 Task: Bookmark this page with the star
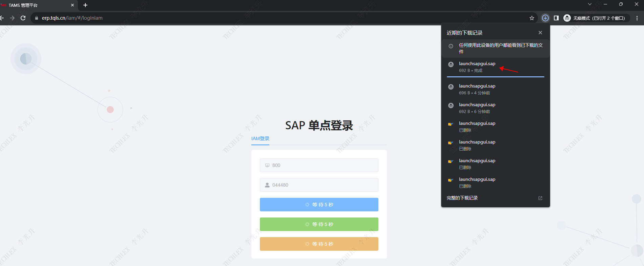pos(532,18)
